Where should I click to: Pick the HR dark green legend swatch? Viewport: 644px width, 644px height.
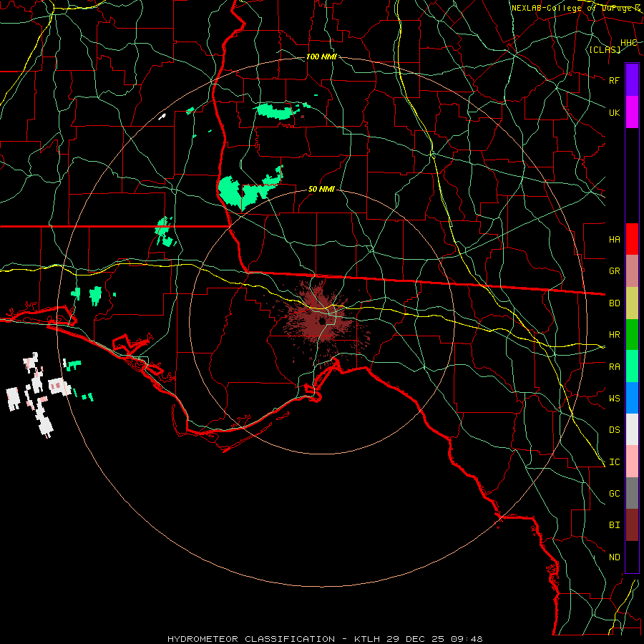pos(632,335)
